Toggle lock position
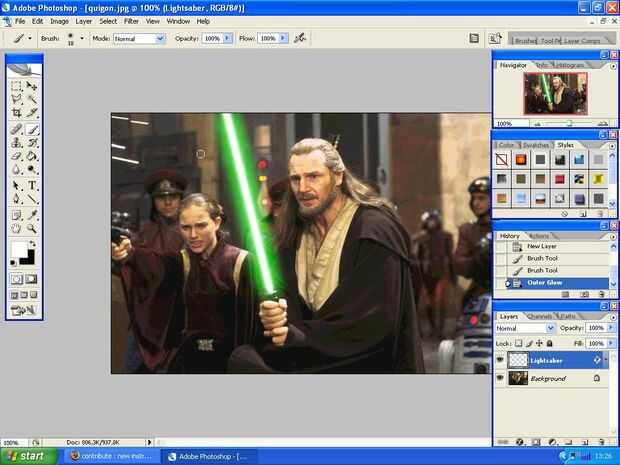This screenshot has width=620, height=465. point(539,343)
